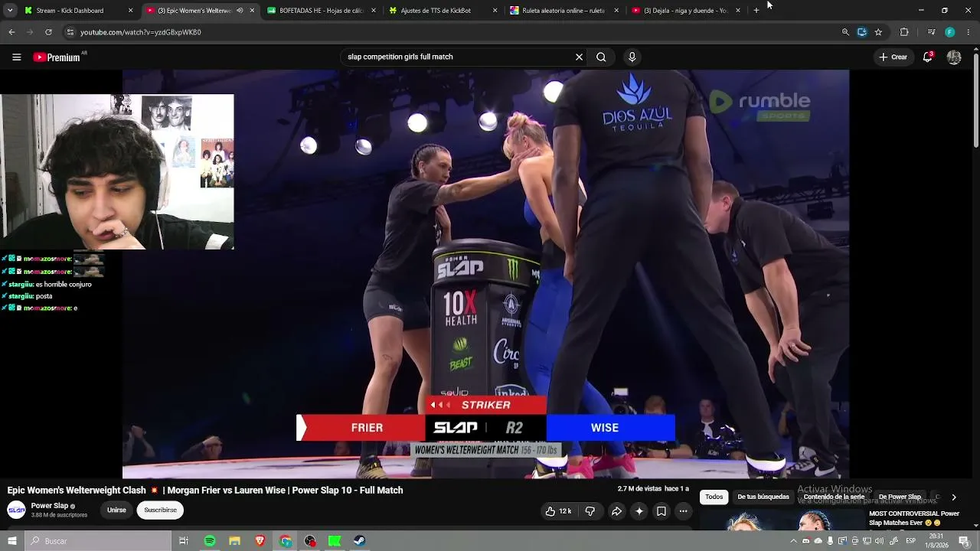Open the browser zoom magnifier control

(845, 32)
